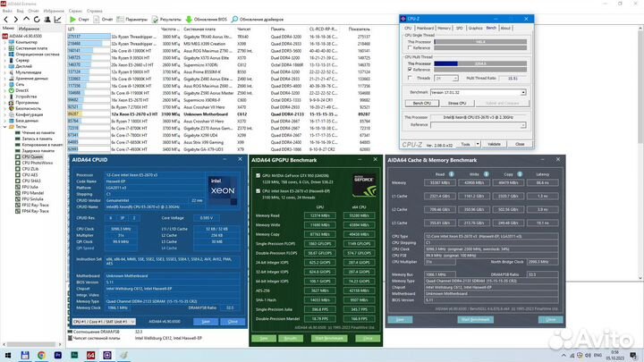This screenshot has width=644, height=362.
Task: Select the CPU AES test
Action: pos(30,175)
